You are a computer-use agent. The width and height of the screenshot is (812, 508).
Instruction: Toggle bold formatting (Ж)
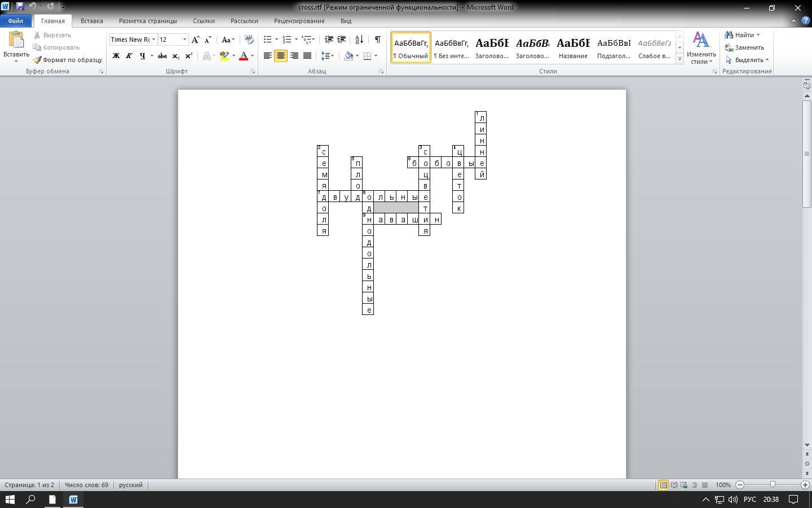pyautogui.click(x=116, y=56)
